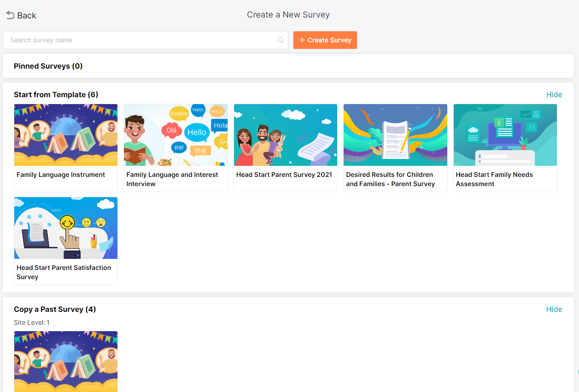Click Head Start Family Needs Assessment title
Viewport: 579px width, 392px height.
tap(494, 179)
